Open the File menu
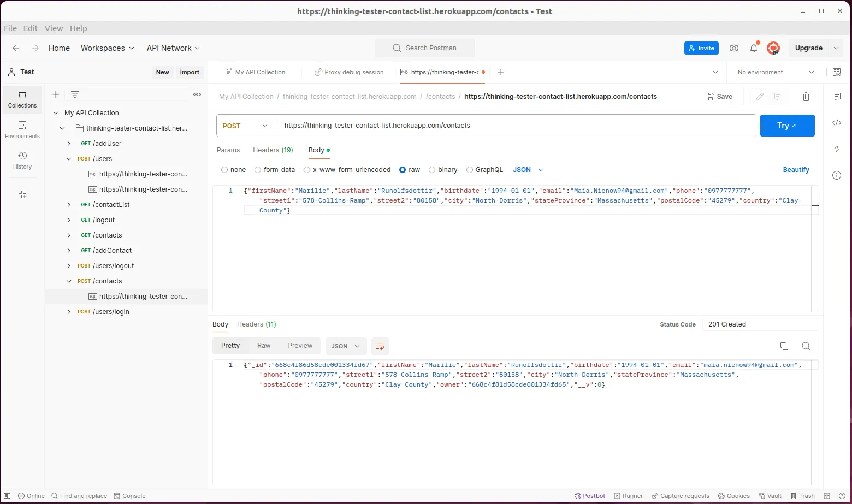The width and height of the screenshot is (852, 504). [10, 28]
